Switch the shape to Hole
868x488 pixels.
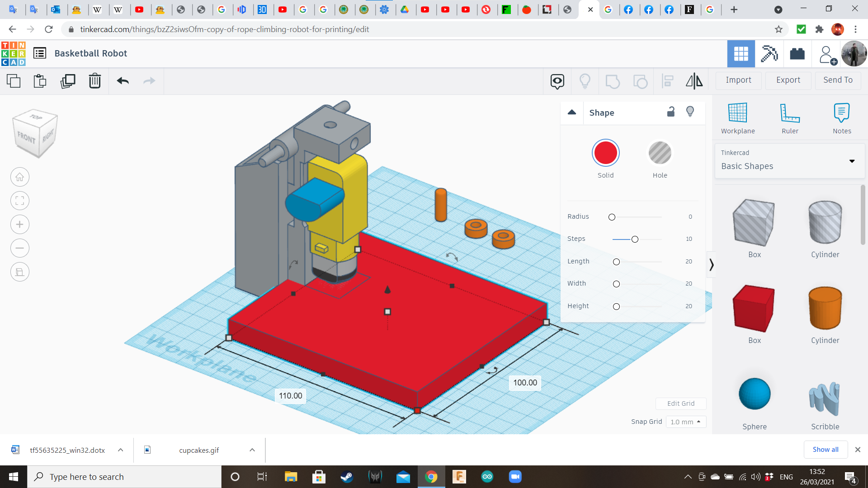tap(660, 153)
